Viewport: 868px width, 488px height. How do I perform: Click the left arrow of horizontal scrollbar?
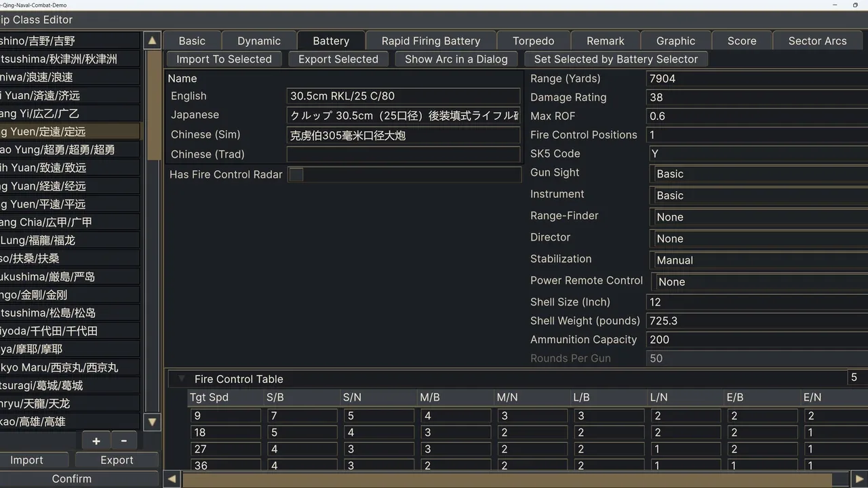(x=172, y=479)
